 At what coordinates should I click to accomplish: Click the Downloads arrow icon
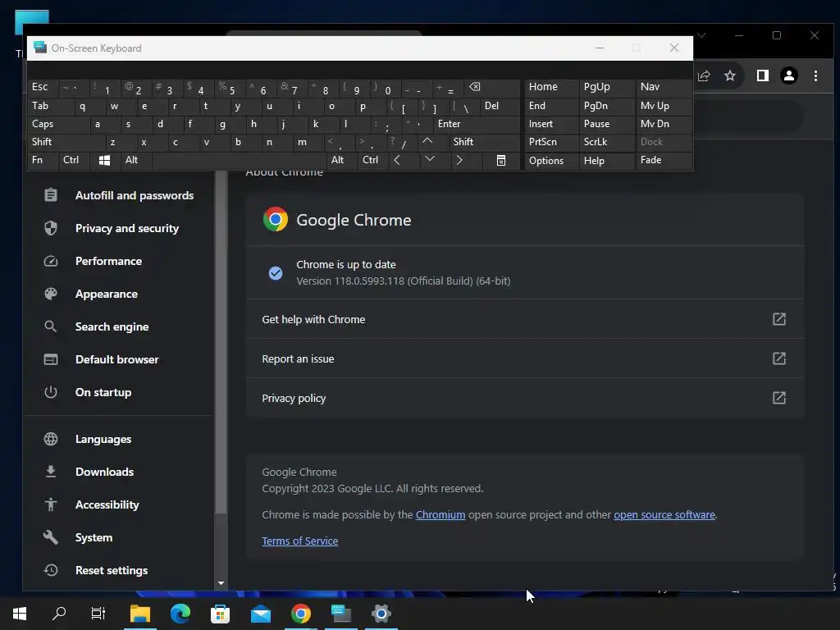click(51, 472)
